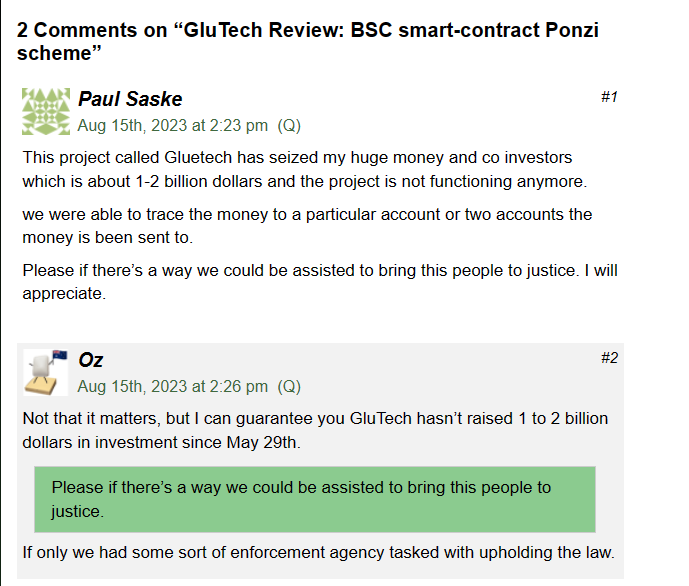Open the 2:26 pm comment timestamp link
Viewport: 689px width, 586px height.
[x=172, y=387]
